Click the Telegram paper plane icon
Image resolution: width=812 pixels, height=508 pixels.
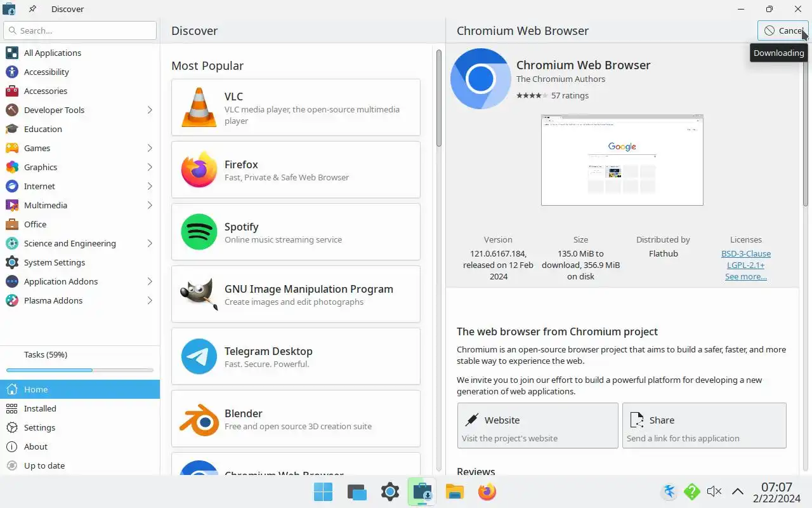199,356
